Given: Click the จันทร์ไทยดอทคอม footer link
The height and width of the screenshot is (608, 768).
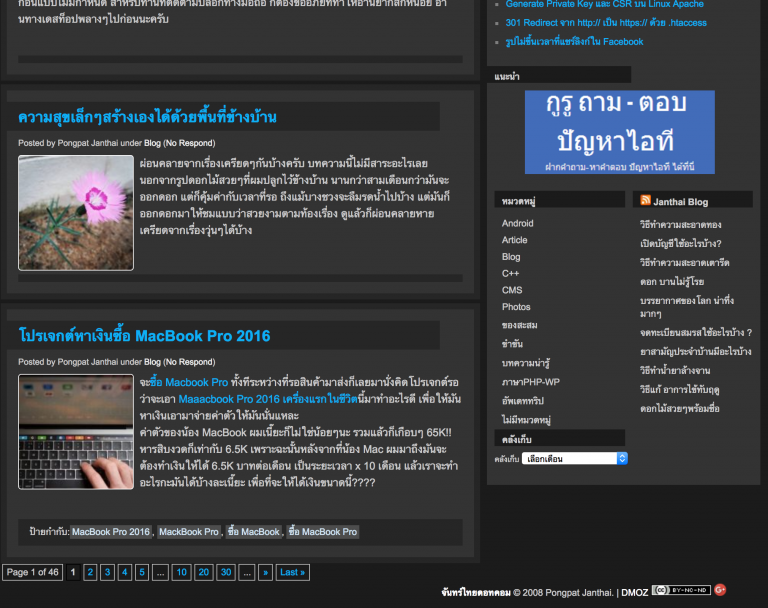Looking at the screenshot, I should coord(476,593).
